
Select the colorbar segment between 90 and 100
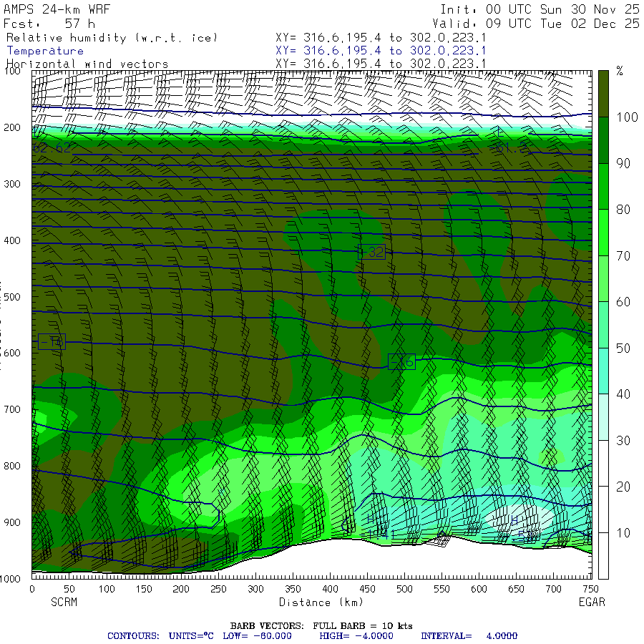pyautogui.click(x=603, y=140)
